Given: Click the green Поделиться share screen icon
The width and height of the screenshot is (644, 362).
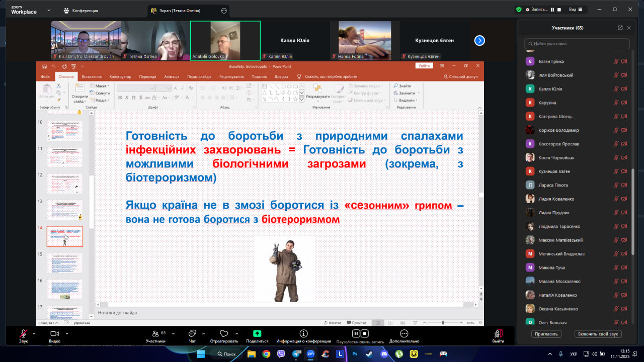Looking at the screenshot, I should point(257,333).
